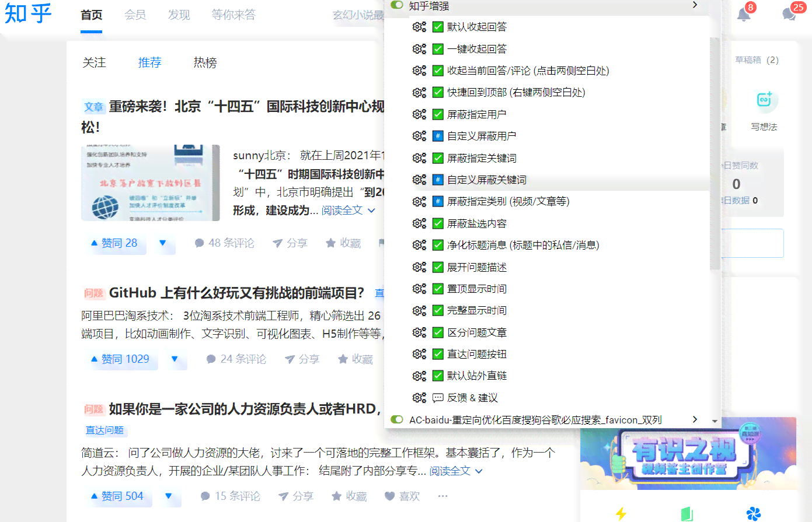Click the 有识之视 banner image

point(688,454)
